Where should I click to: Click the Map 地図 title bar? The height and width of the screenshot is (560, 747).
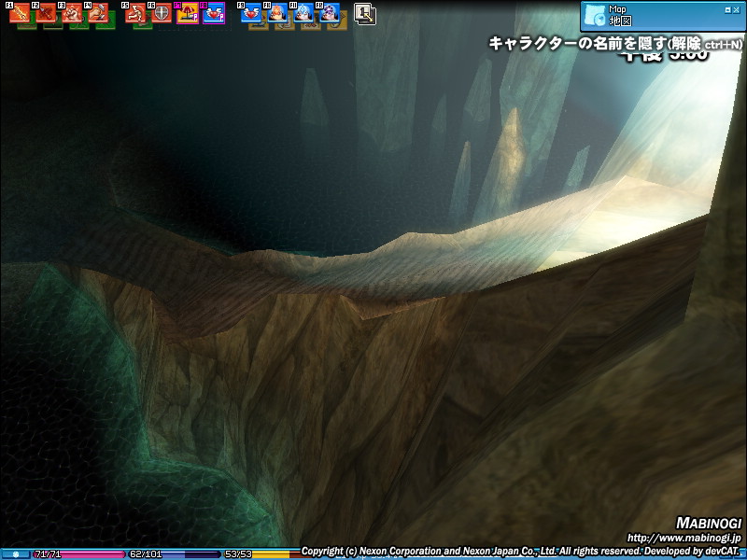point(663,16)
